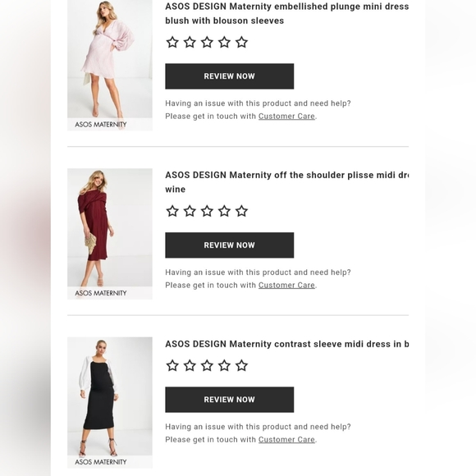
Task: Open the pink blush dress product photo
Action: pos(110,65)
